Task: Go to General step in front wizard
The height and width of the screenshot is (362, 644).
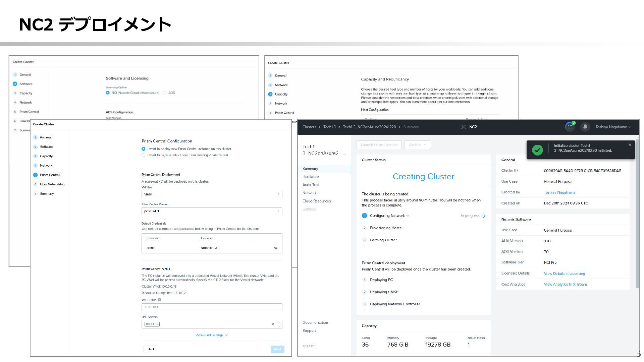Action: pyautogui.click(x=43, y=137)
